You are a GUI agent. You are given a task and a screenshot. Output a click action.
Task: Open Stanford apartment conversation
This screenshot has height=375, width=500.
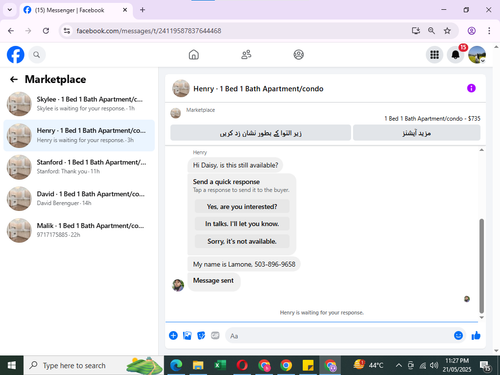click(79, 167)
